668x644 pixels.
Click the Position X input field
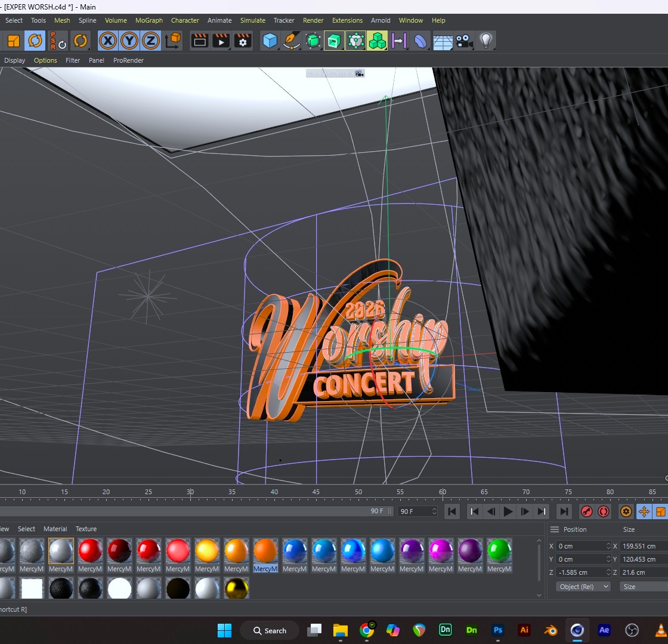(x=583, y=546)
